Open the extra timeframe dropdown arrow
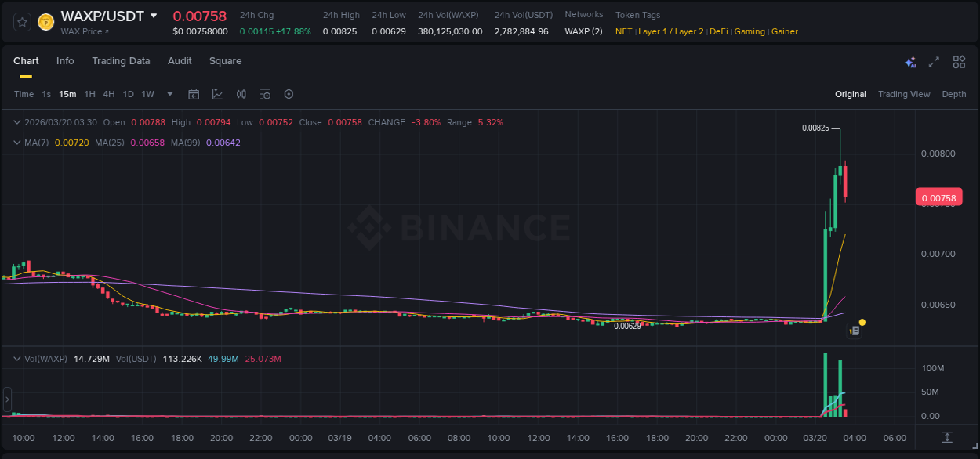This screenshot has height=459, width=980. tap(169, 94)
